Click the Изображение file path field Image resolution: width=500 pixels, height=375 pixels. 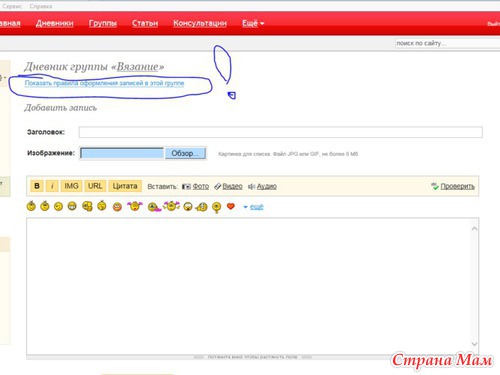point(122,153)
